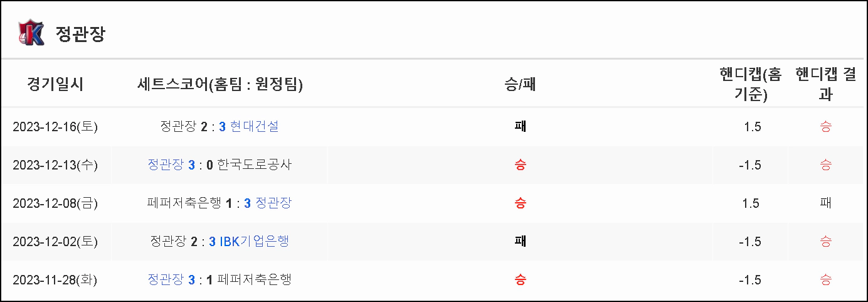Click the 정관장 team logo icon
868x302 pixels.
[x=31, y=33]
